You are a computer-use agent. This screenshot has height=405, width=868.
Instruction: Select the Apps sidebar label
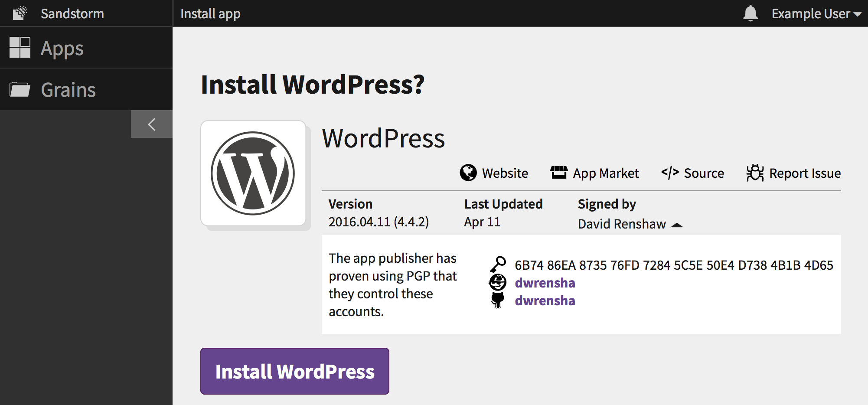pos(62,49)
